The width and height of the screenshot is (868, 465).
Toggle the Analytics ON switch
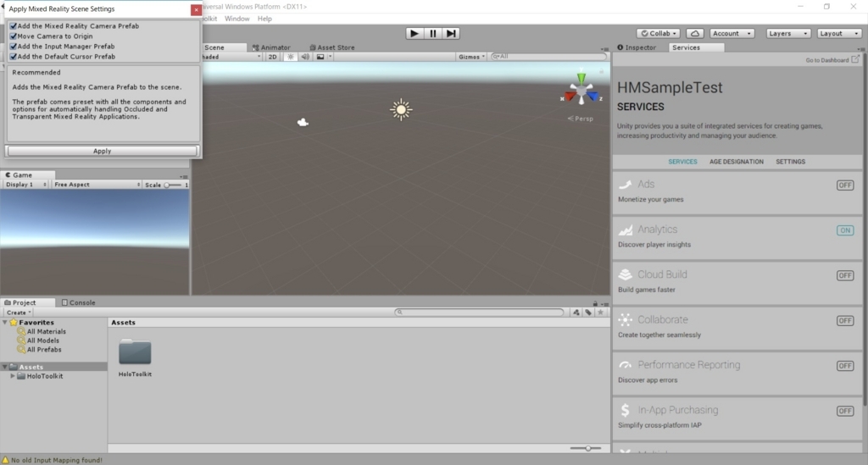[845, 230]
